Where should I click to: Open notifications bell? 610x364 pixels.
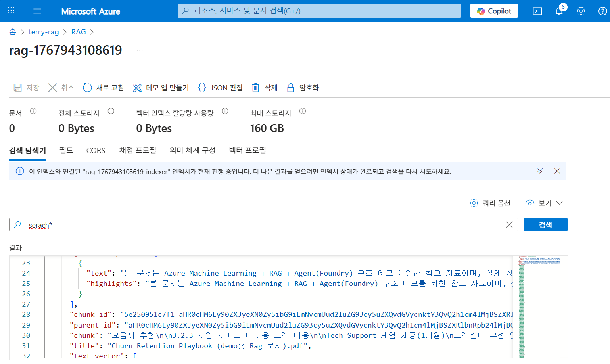coord(559,11)
